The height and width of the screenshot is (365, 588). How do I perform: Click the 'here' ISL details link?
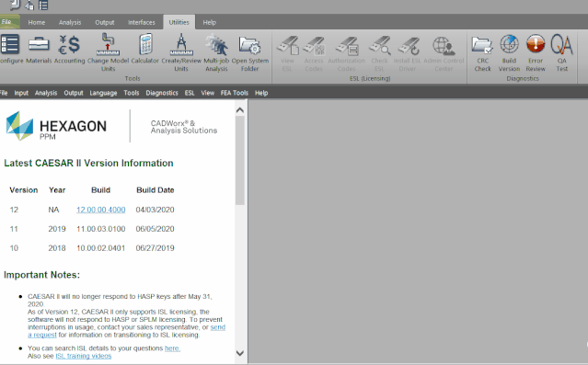172,348
